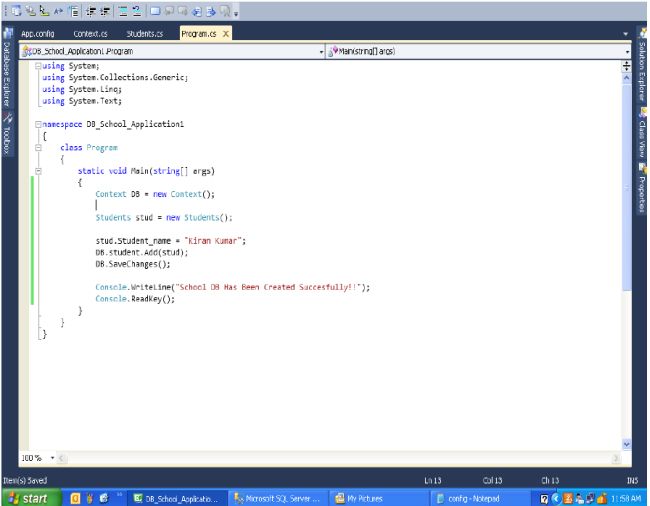This screenshot has width=650, height=506.
Task: Toggle a bookmark on current line
Action: pyautogui.click(x=155, y=11)
